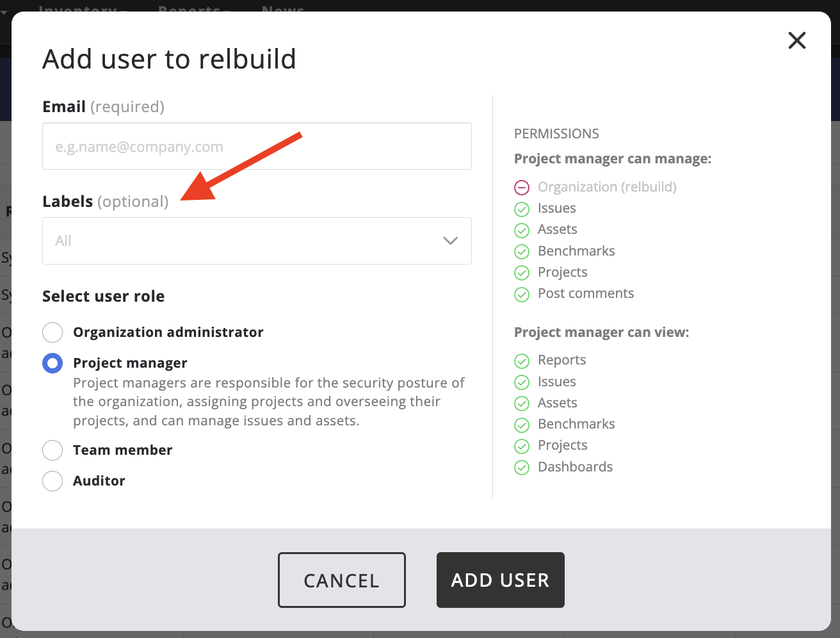The width and height of the screenshot is (840, 638).
Task: Click the red minus icon beside Organization (relbuild)
Action: 522,188
